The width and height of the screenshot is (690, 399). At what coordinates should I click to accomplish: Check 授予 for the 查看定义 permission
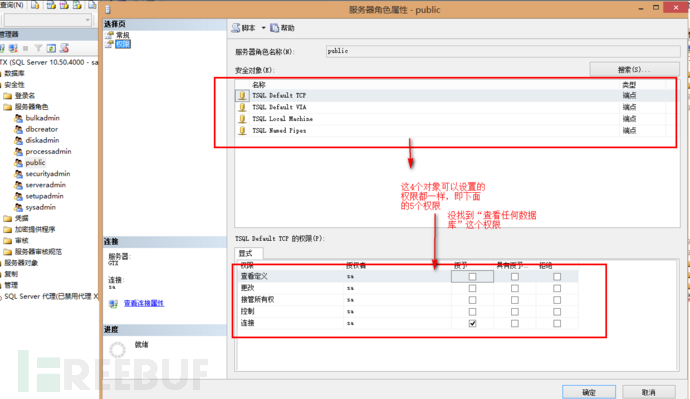(x=472, y=277)
